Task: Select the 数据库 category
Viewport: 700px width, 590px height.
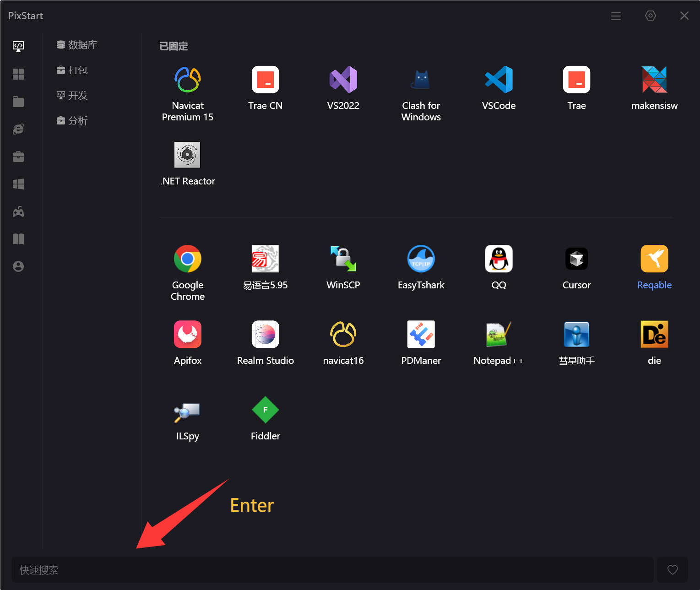Action: (x=77, y=45)
